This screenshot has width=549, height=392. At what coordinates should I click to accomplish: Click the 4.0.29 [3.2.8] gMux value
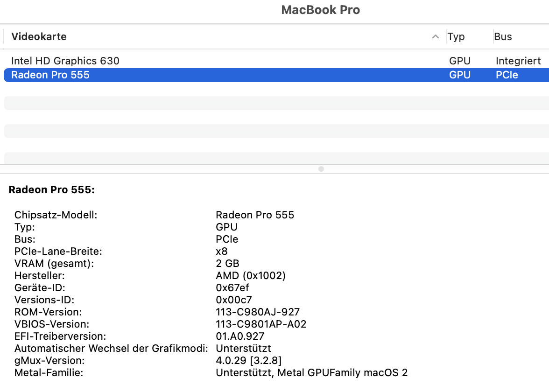(248, 360)
